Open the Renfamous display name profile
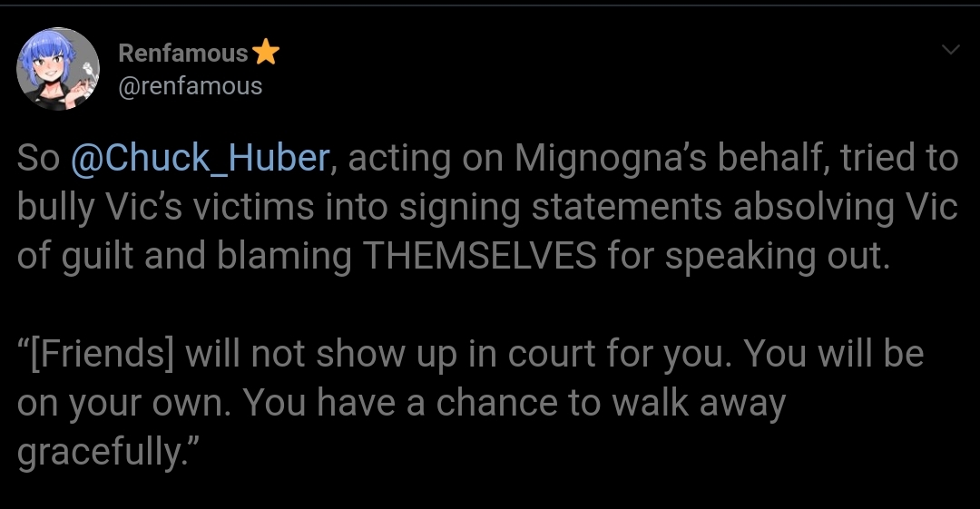Viewport: 980px width, 509px height. pyautogui.click(x=183, y=54)
